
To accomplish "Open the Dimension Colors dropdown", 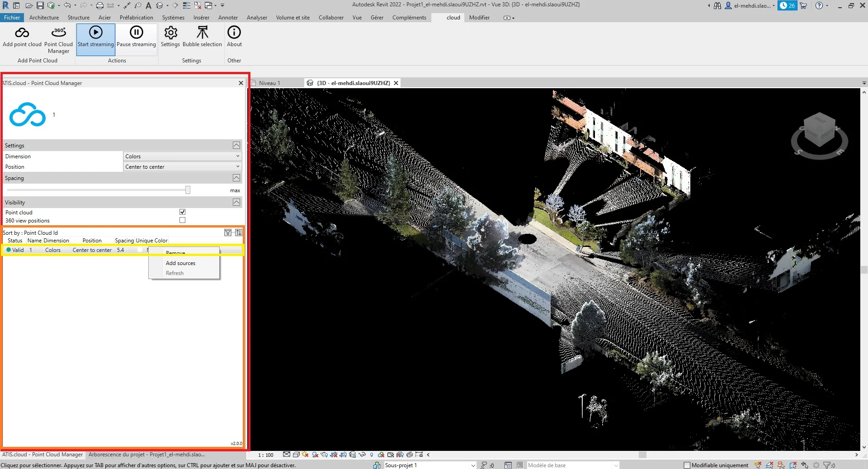I will [x=182, y=156].
